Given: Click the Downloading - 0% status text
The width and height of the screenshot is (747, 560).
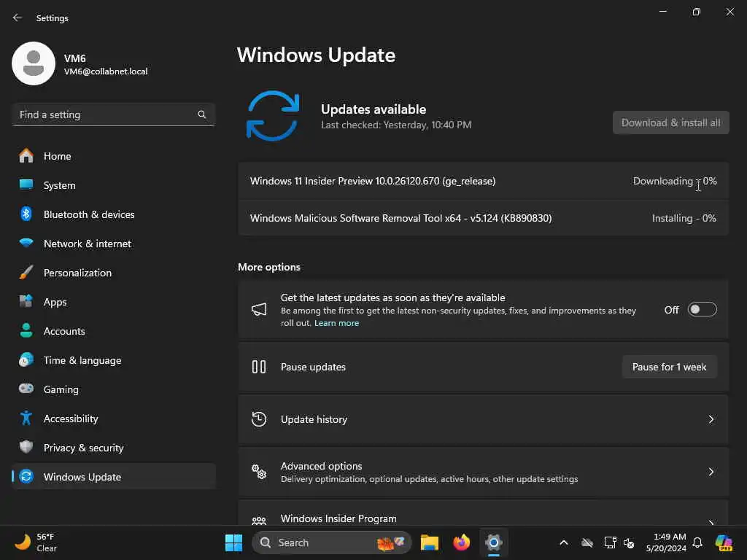Looking at the screenshot, I should pyautogui.click(x=675, y=181).
